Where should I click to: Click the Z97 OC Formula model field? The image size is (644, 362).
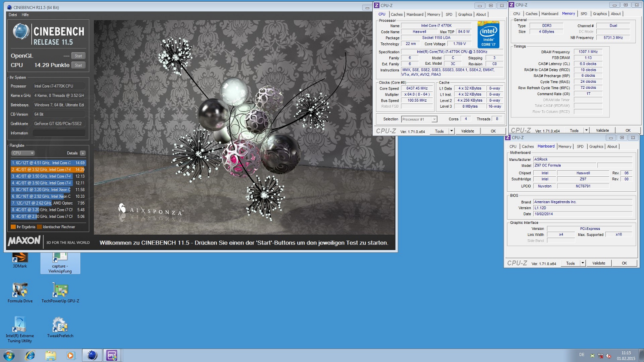(565, 166)
